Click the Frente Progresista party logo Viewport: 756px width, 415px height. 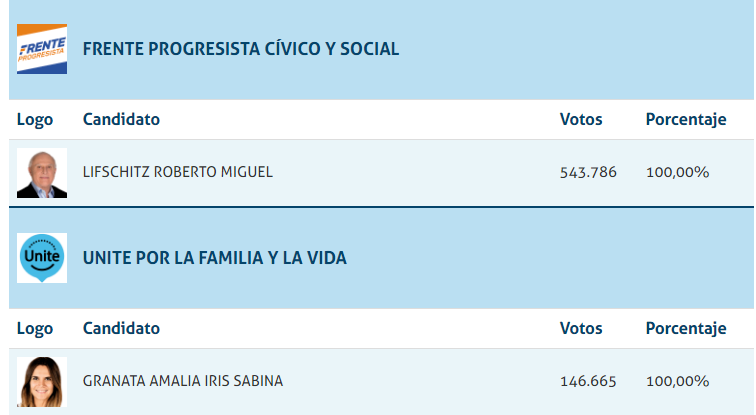pos(42,49)
